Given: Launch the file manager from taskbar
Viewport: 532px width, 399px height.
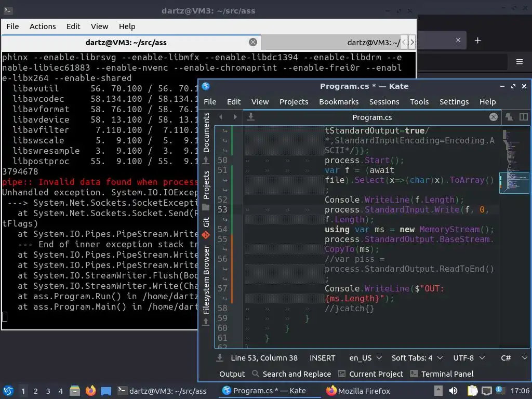Looking at the screenshot, I should click(x=75, y=391).
